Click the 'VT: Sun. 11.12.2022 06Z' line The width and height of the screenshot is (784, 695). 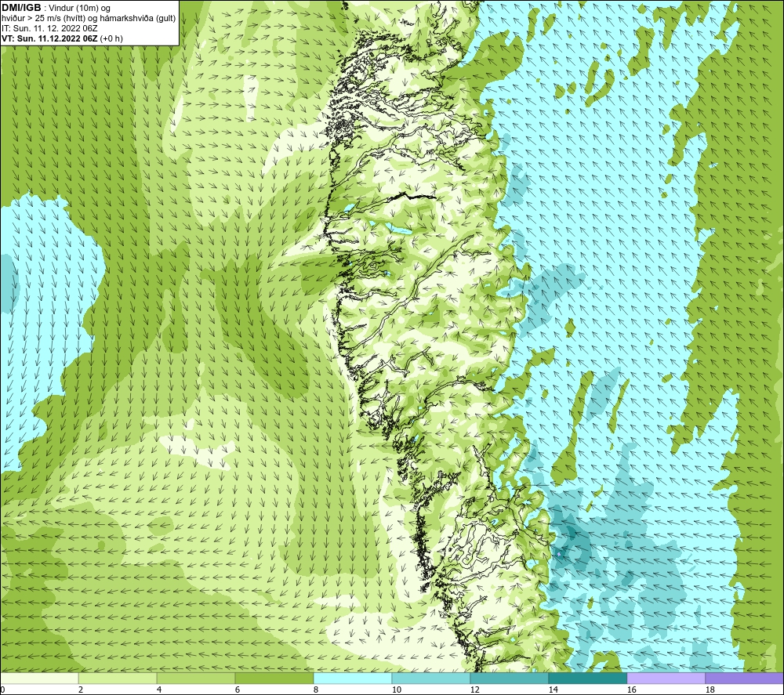[x=49, y=38]
